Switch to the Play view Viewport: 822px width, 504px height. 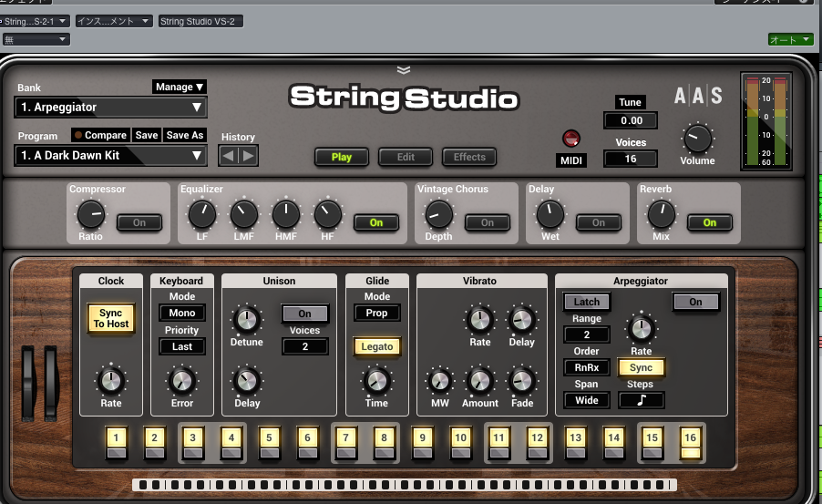[342, 157]
